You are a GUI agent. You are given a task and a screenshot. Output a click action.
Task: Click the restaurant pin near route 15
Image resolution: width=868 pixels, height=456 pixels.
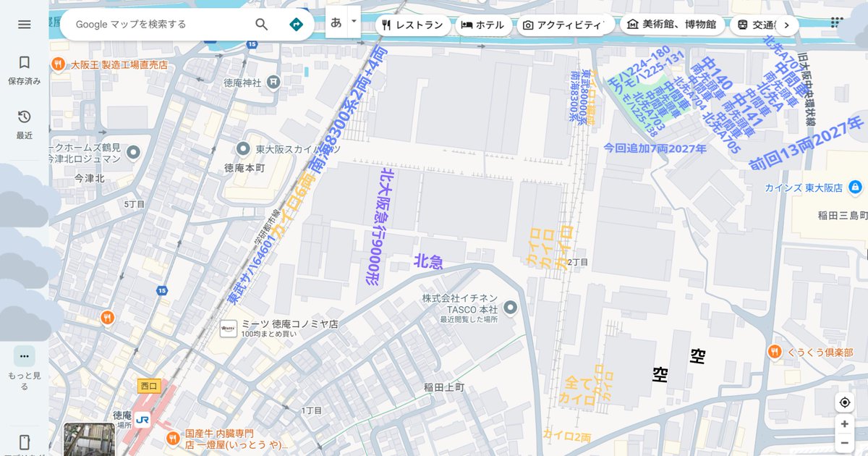(x=107, y=317)
